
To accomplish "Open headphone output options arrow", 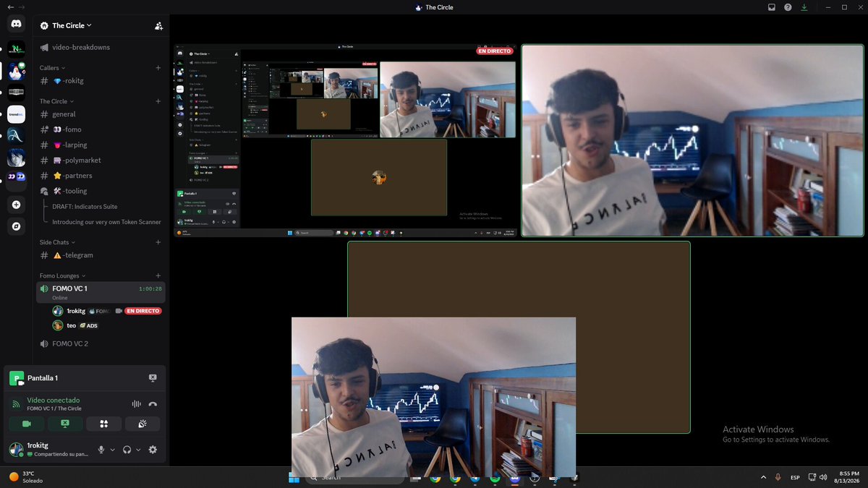I will point(138,450).
